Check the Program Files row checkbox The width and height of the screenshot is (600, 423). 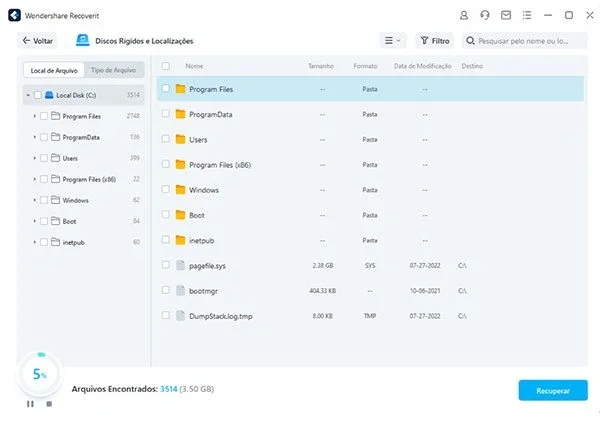point(166,88)
